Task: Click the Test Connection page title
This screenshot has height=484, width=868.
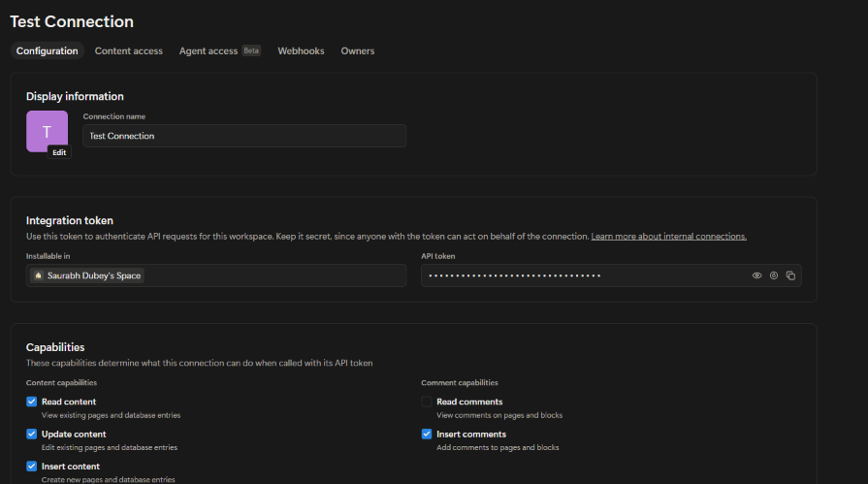Action: tap(72, 21)
